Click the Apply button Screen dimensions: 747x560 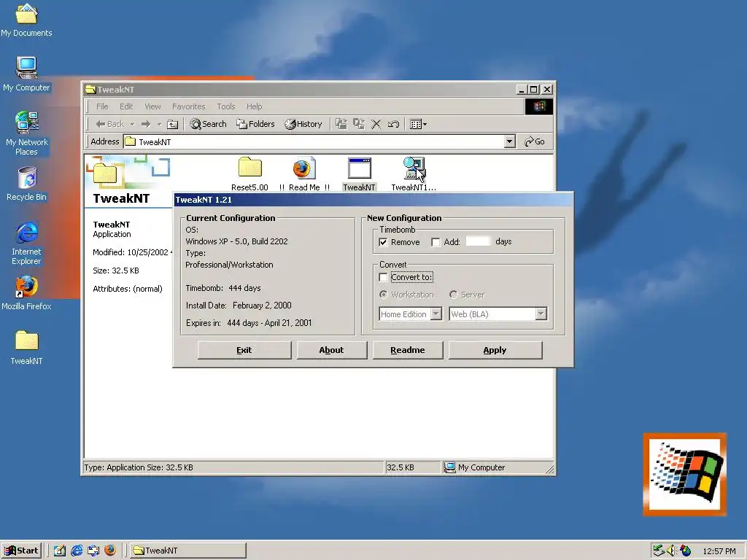495,350
